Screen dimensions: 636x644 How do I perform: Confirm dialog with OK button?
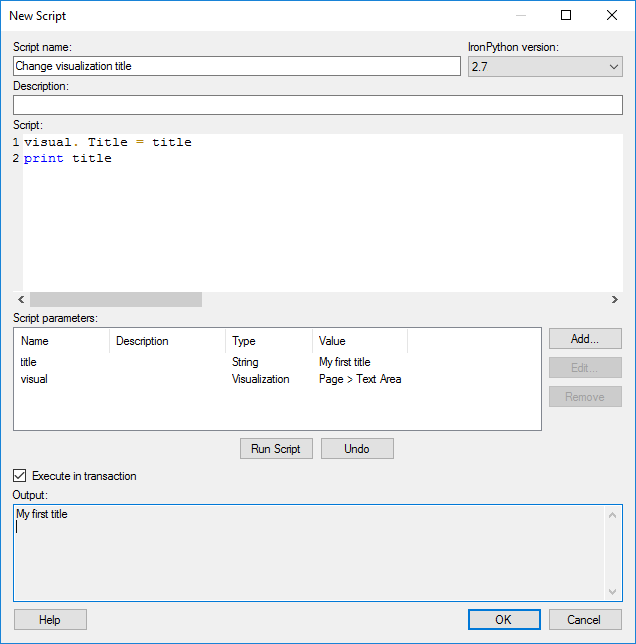504,620
